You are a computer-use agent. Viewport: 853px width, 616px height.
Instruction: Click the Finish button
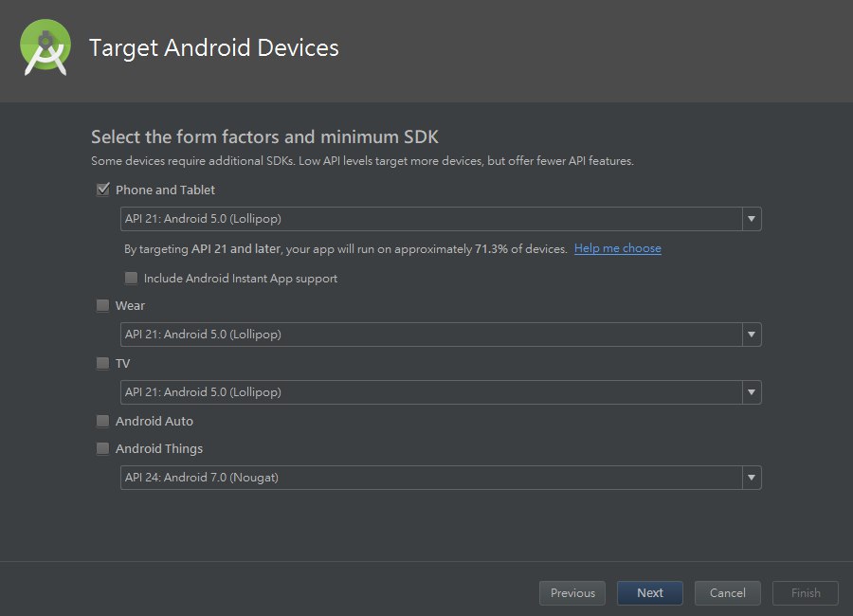[806, 593]
